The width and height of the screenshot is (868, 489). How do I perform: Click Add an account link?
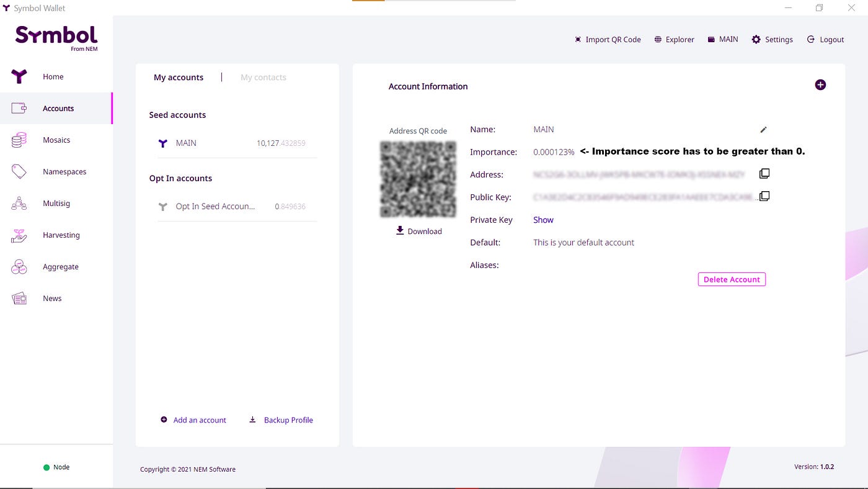[200, 420]
